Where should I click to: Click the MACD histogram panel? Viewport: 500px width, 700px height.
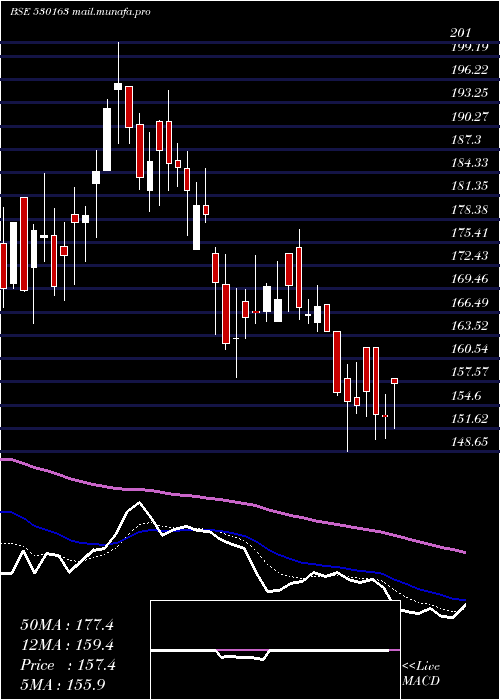[275, 650]
